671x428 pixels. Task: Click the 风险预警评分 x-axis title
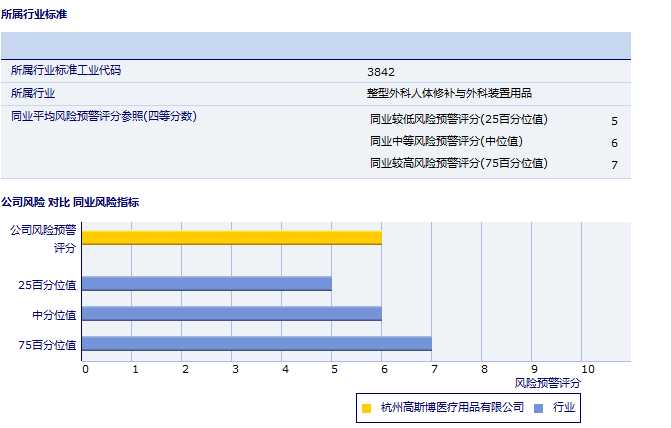548,383
